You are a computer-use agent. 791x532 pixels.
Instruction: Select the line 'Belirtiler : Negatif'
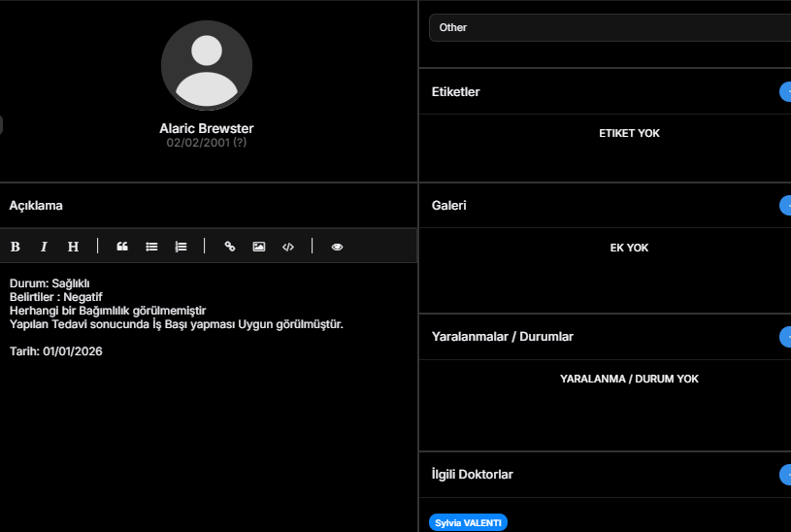click(x=56, y=297)
